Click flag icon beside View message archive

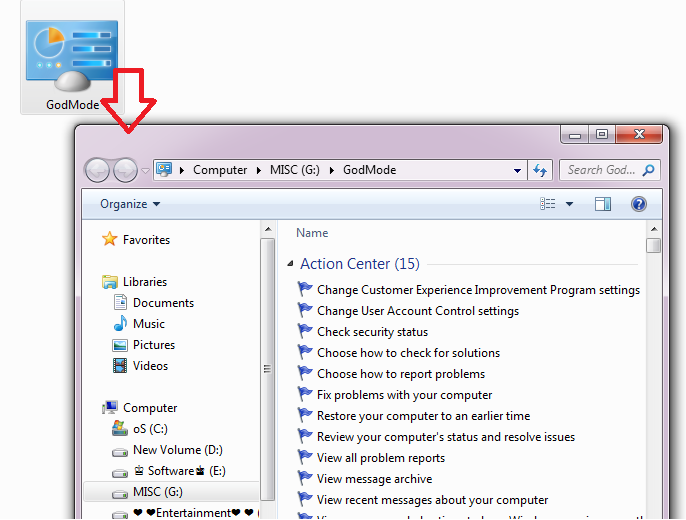click(x=305, y=478)
